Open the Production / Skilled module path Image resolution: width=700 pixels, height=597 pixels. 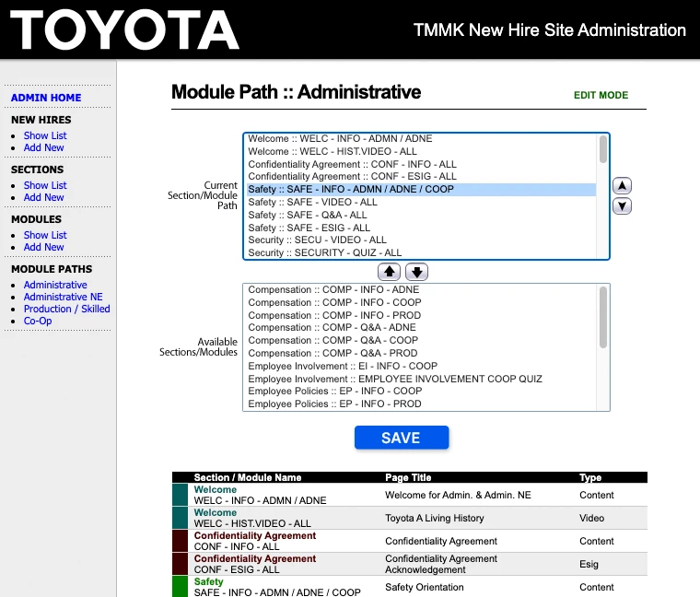point(67,309)
